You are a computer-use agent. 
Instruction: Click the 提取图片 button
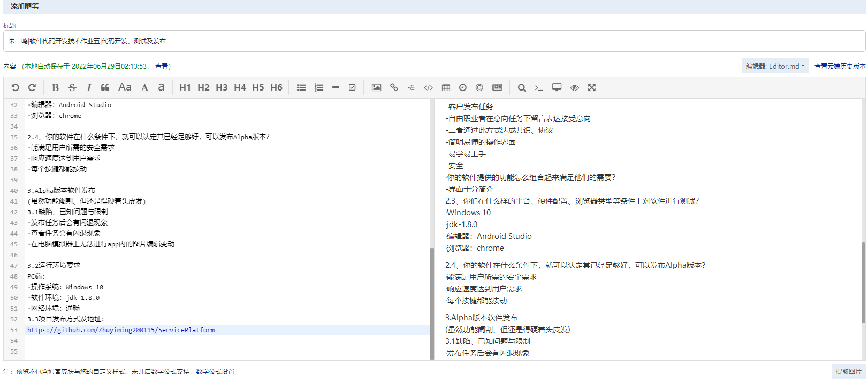click(x=848, y=371)
